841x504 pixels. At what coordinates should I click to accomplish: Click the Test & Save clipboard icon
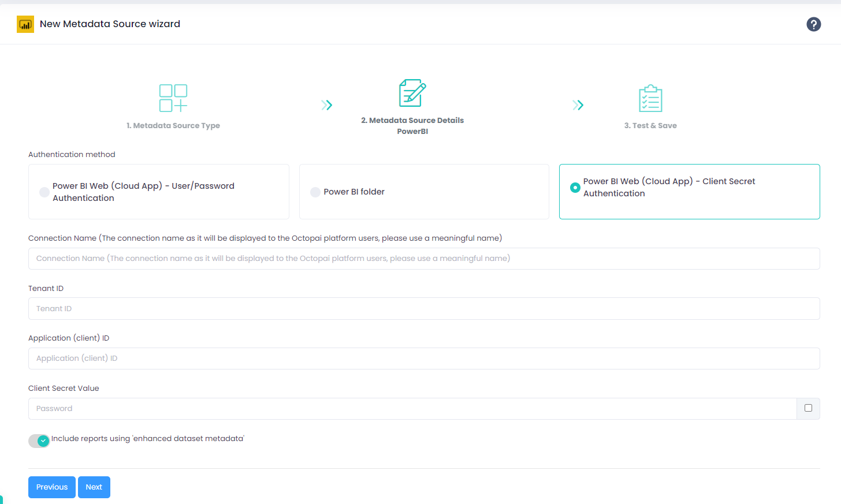650,99
